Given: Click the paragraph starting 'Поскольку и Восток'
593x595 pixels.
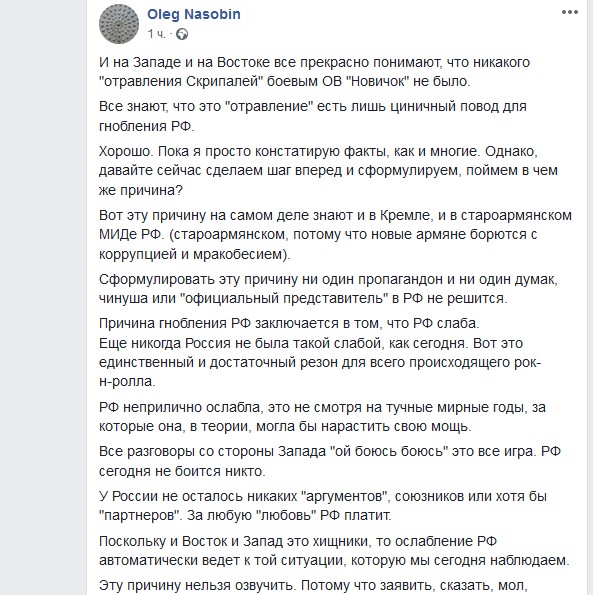Looking at the screenshot, I should click(334, 551).
